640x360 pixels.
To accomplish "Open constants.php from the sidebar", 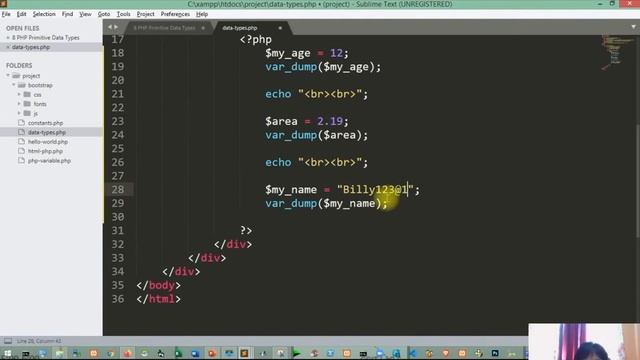I will [x=45, y=123].
